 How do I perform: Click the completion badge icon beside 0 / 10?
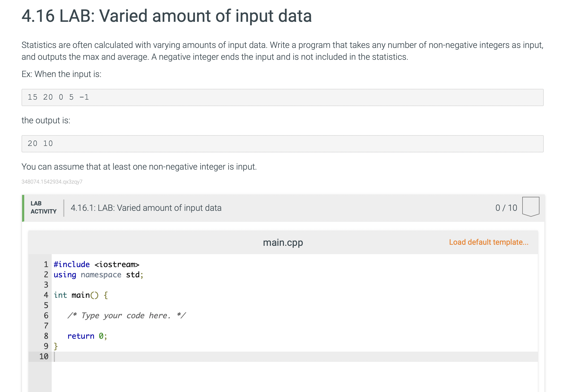(x=531, y=206)
